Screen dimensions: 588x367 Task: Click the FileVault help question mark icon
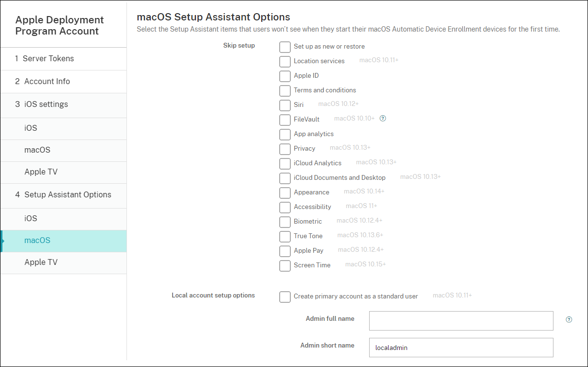tap(383, 118)
